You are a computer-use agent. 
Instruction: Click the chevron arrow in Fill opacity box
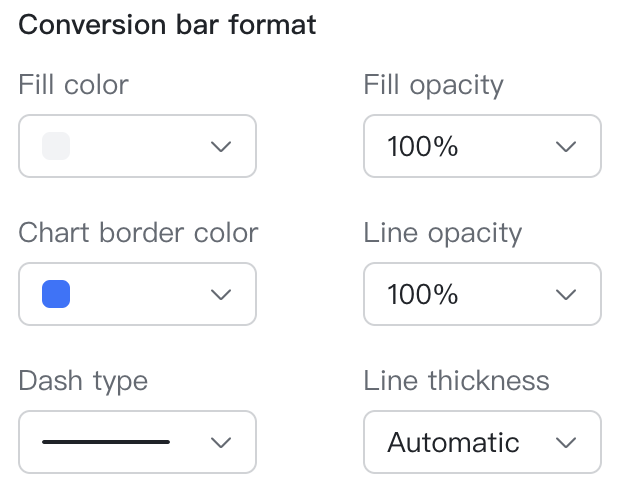tap(566, 147)
